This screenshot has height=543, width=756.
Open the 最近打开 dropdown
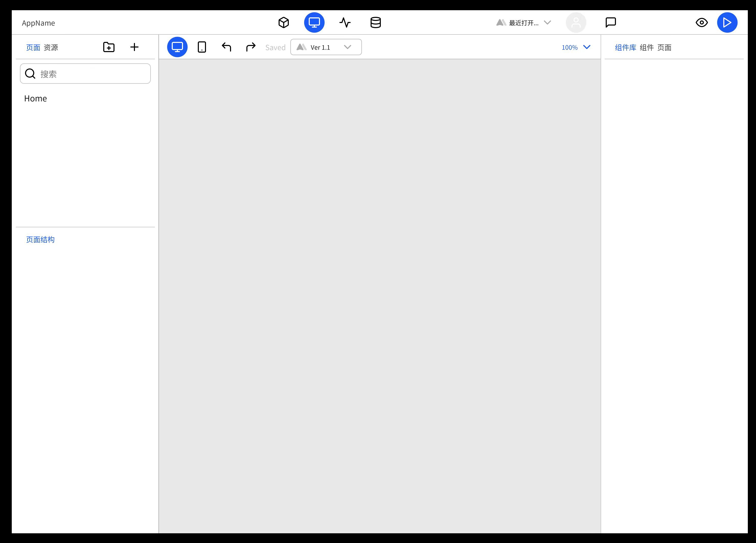point(523,23)
